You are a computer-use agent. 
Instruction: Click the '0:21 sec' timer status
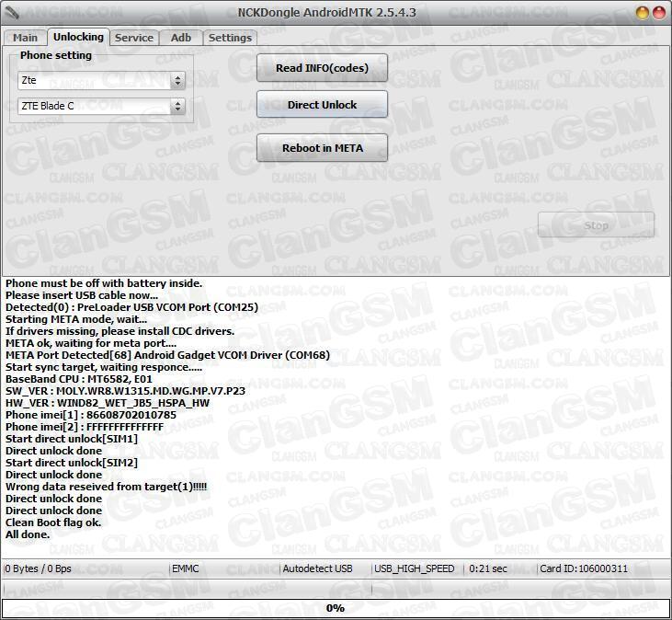488,568
